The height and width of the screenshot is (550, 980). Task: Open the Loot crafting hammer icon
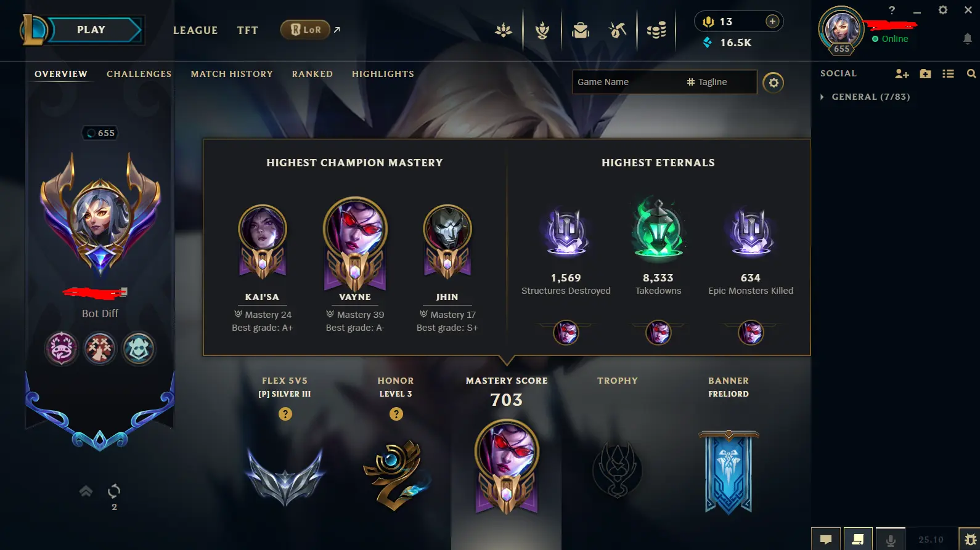tap(618, 30)
